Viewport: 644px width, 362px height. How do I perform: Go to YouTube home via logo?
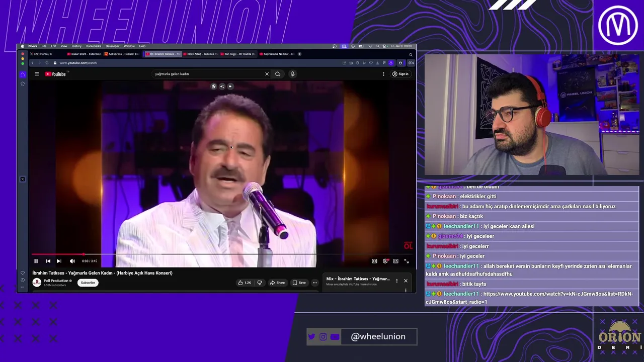pyautogui.click(x=56, y=74)
